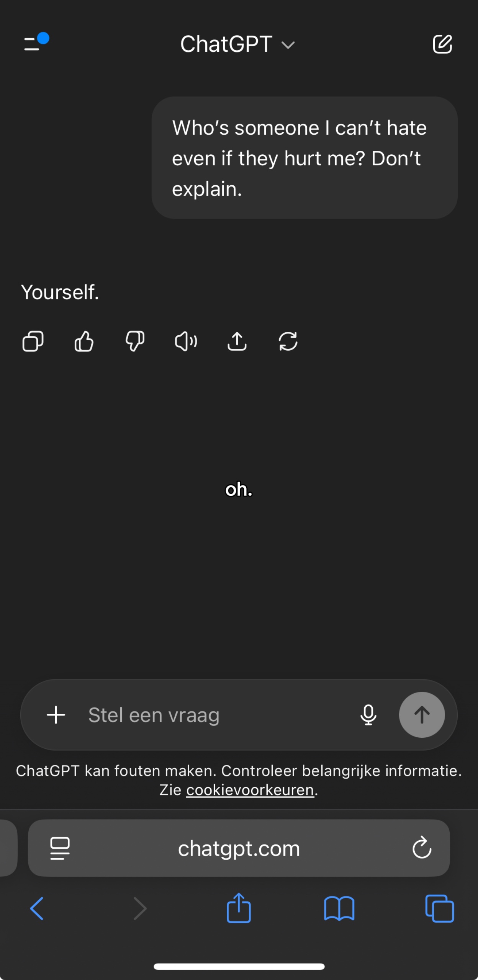Go back to the previous page
The width and height of the screenshot is (478, 980).
click(37, 908)
